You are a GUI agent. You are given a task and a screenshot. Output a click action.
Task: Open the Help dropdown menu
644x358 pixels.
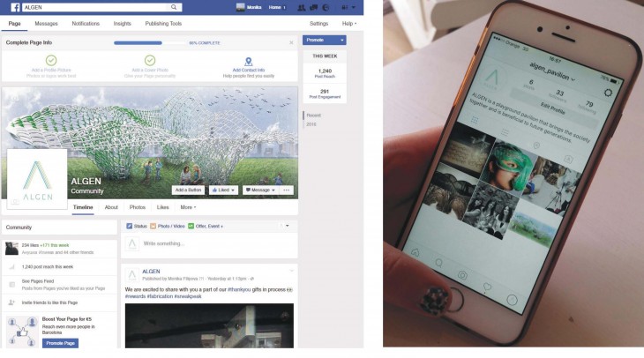[349, 24]
